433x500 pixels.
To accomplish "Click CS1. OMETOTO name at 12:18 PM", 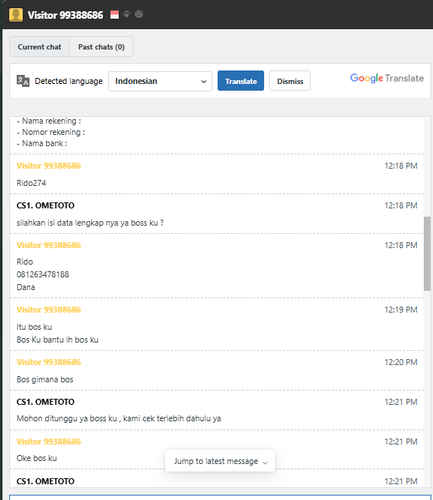I will click(45, 205).
